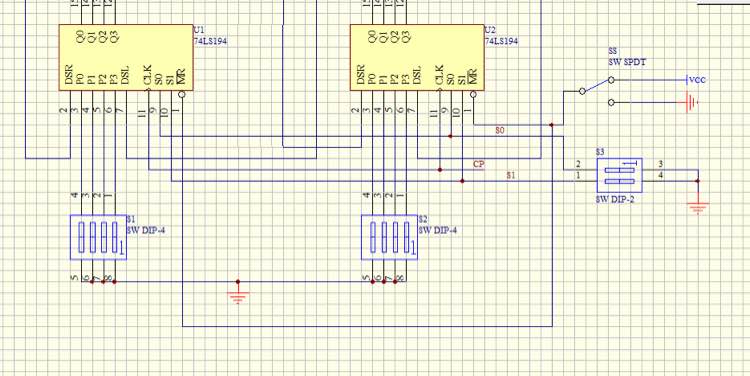Image resolution: width=750 pixels, height=376 pixels.
Task: Select the ground symbol beside the SPDT switch
Action: (692, 102)
